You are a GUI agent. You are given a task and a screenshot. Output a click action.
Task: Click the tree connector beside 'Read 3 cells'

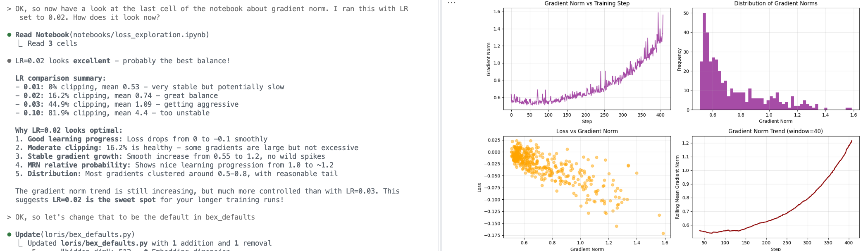point(21,43)
